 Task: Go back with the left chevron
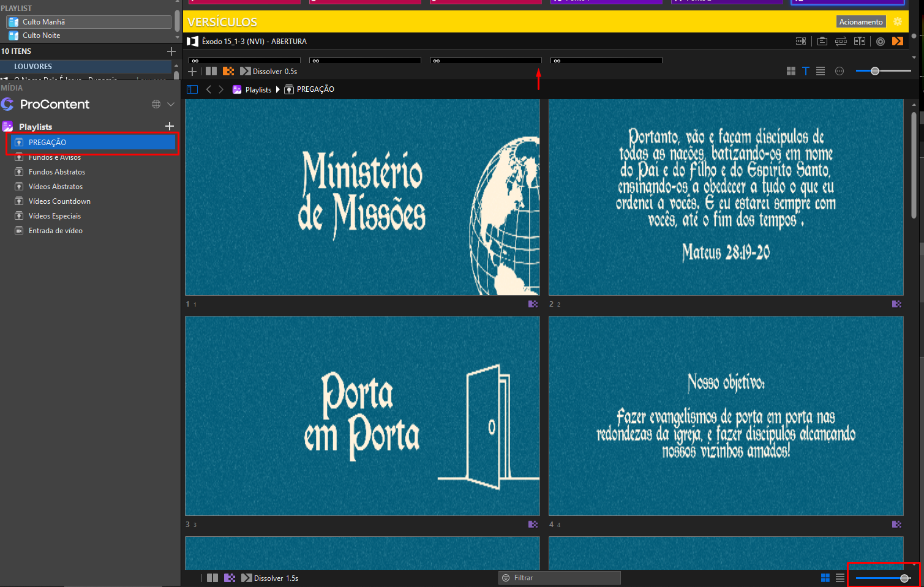[x=209, y=89]
